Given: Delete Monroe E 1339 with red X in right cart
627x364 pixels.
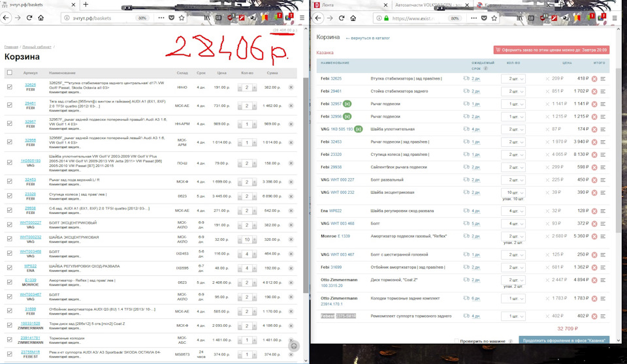Looking at the screenshot, I should (594, 236).
